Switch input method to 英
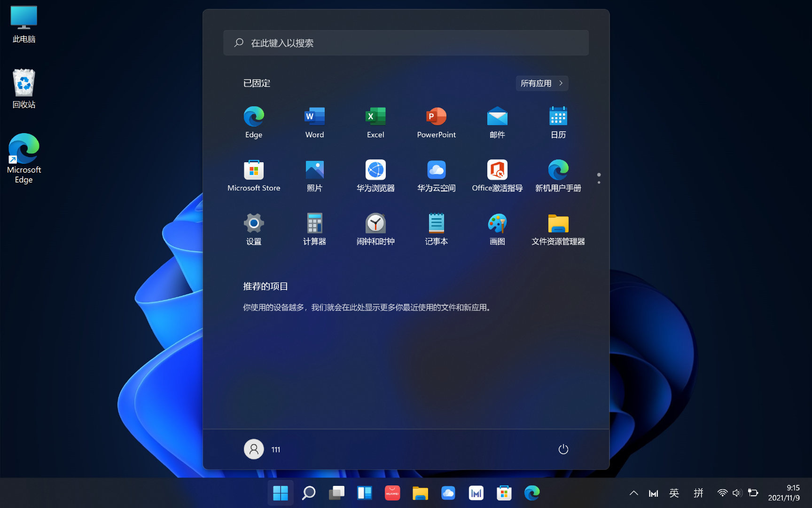Image resolution: width=812 pixels, height=508 pixels. coord(674,493)
